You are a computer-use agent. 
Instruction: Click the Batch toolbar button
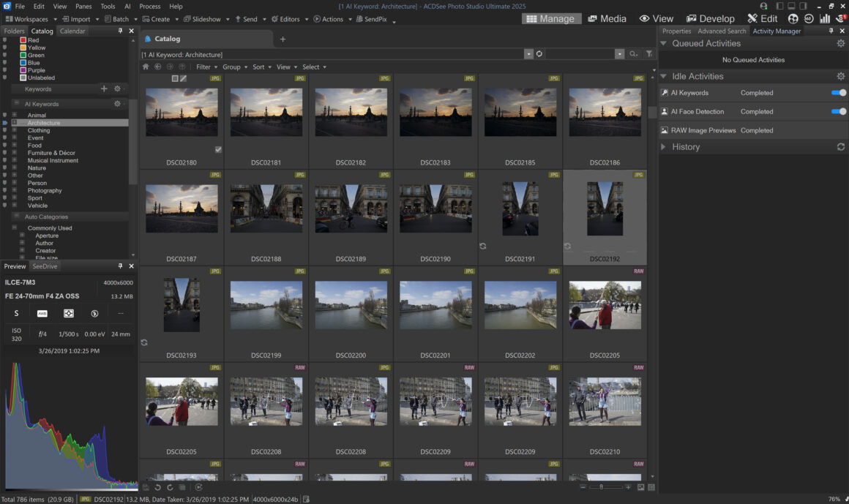pos(117,19)
